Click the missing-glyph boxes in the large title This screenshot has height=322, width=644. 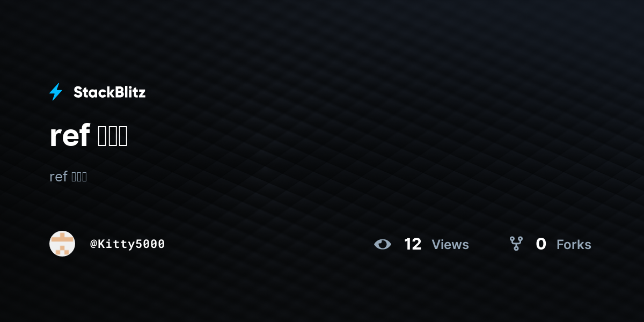(x=113, y=137)
